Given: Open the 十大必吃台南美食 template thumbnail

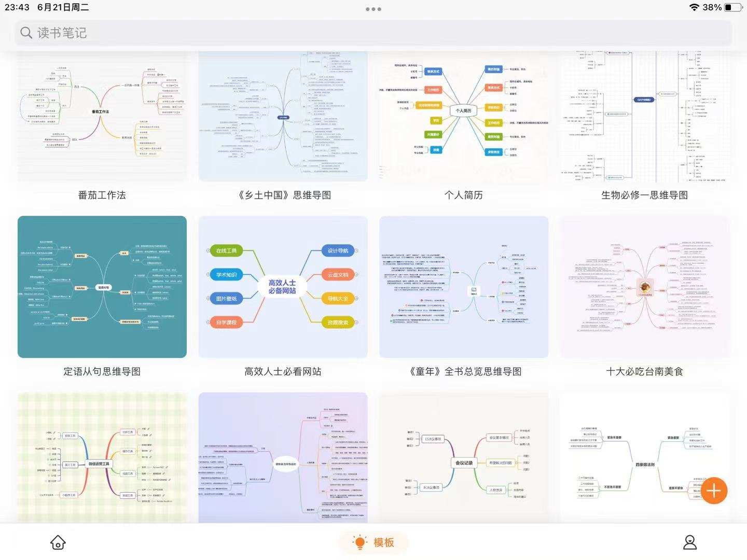Looking at the screenshot, I should (645, 287).
